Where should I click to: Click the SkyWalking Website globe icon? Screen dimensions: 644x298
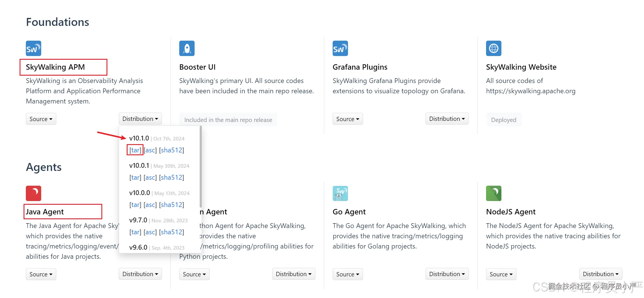click(494, 48)
